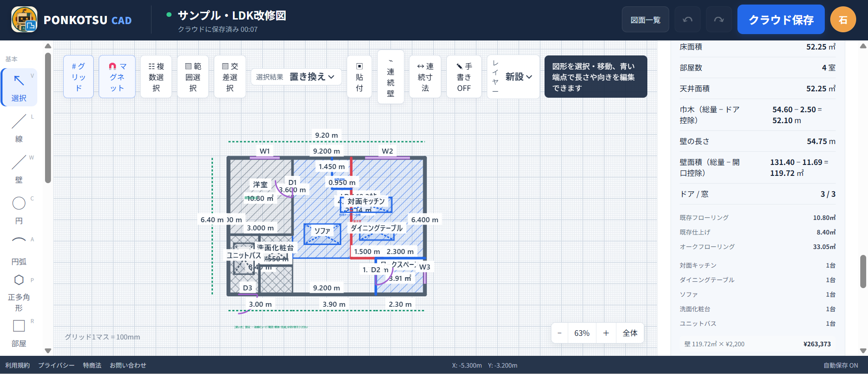Click 全体 to fit the whole drawing
The width and height of the screenshot is (868, 374).
click(630, 333)
